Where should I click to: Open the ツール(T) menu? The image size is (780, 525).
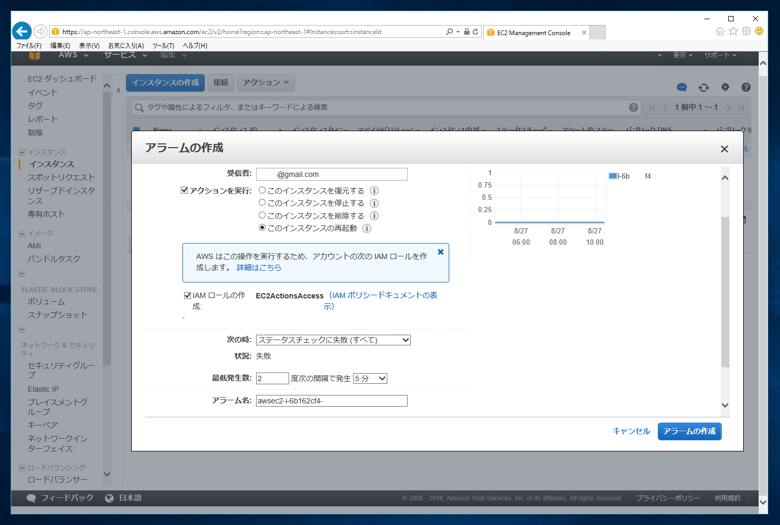coord(163,46)
